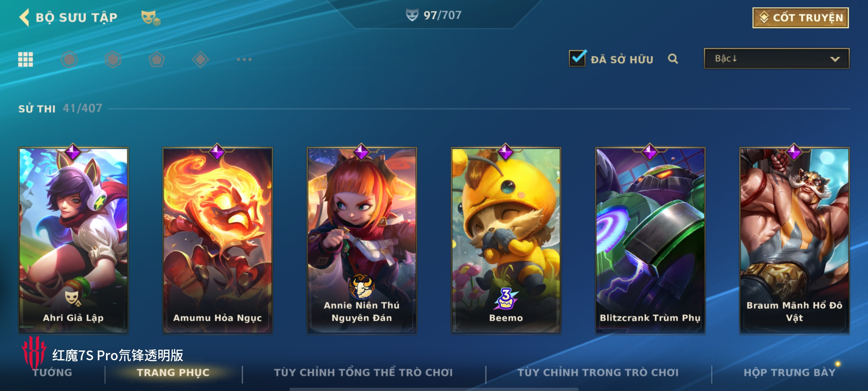Click the bottom horizontal scrollbar
This screenshot has width=868, height=391.
[434, 389]
